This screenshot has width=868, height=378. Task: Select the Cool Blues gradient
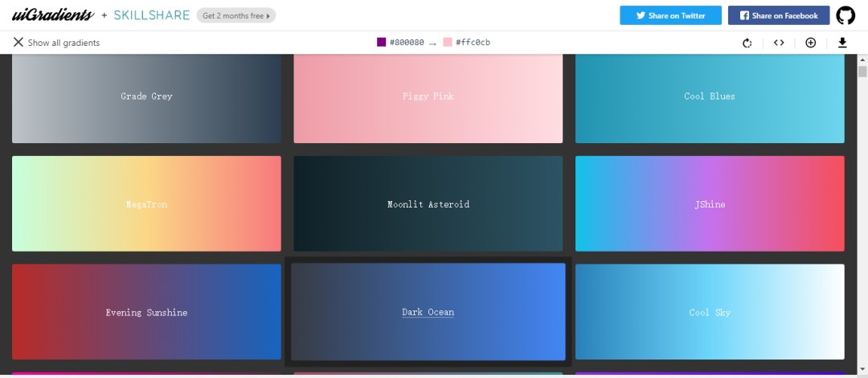pyautogui.click(x=710, y=98)
